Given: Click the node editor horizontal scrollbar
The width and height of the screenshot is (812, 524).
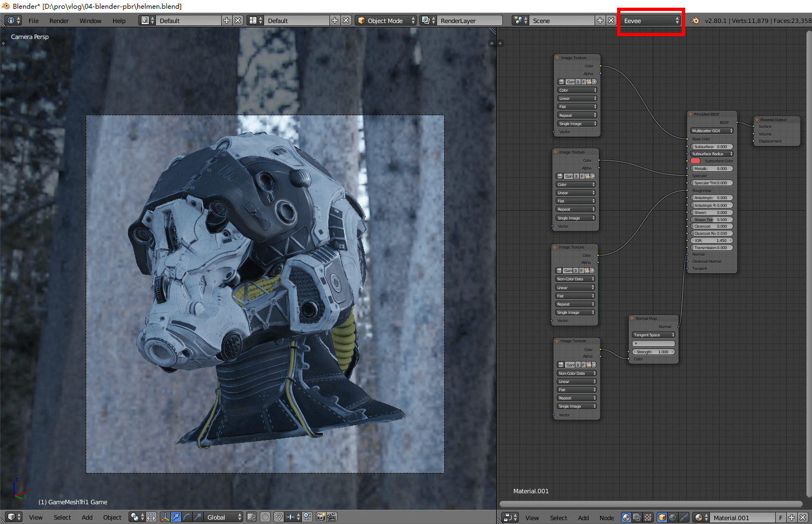Looking at the screenshot, I should [651, 504].
